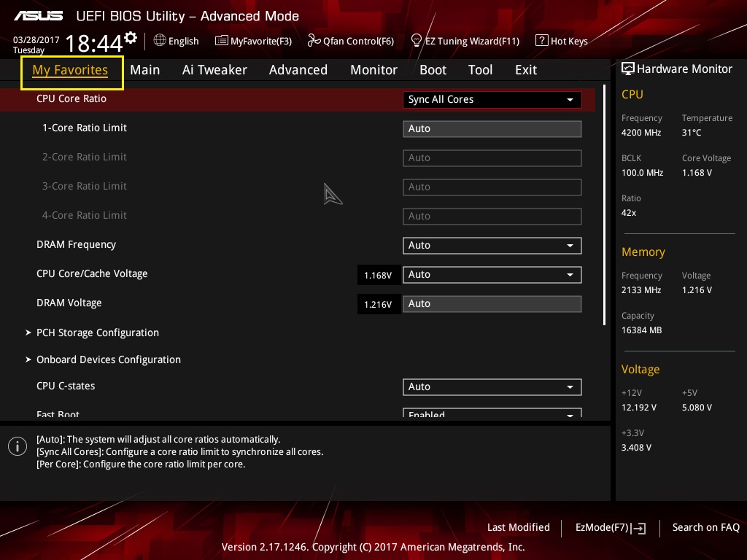Select the Tool tab
This screenshot has width=747, height=560.
coord(480,70)
